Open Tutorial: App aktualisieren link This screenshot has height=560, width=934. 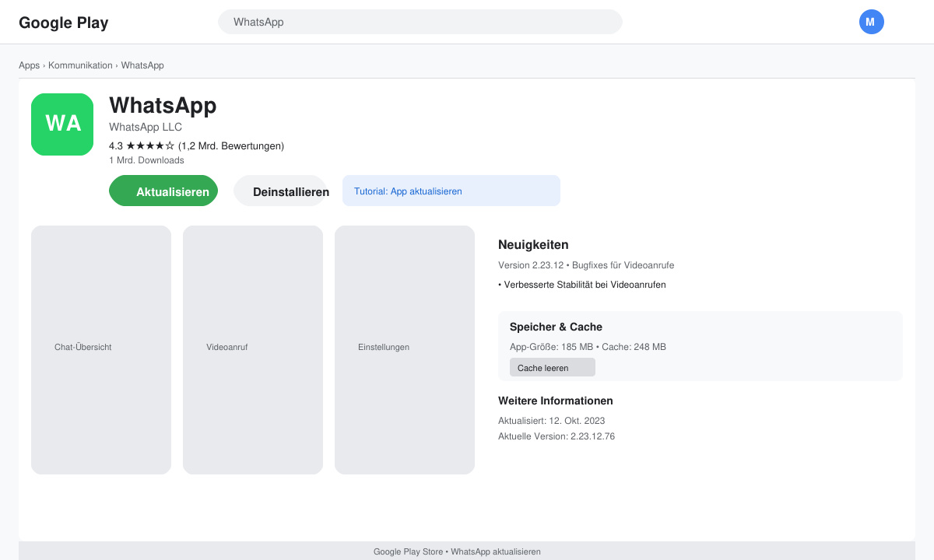[x=451, y=191]
